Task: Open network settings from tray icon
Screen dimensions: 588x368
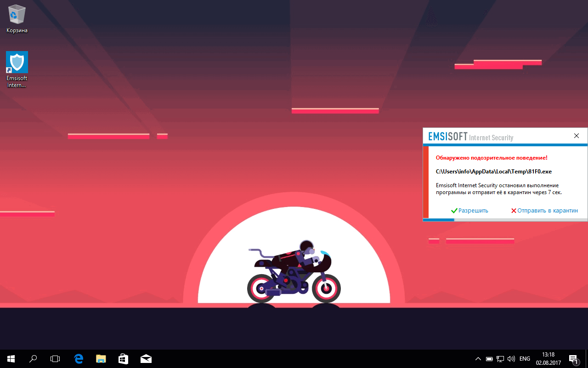Action: 500,359
